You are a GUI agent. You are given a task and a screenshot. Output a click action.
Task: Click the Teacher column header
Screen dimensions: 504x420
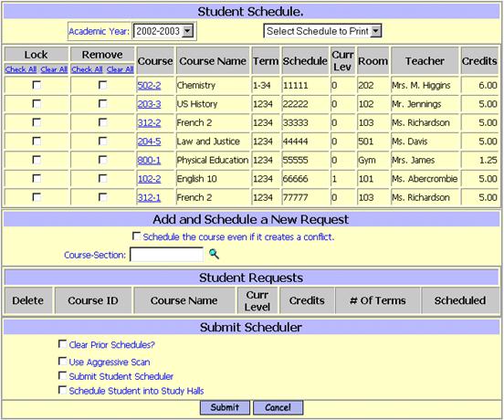425,61
